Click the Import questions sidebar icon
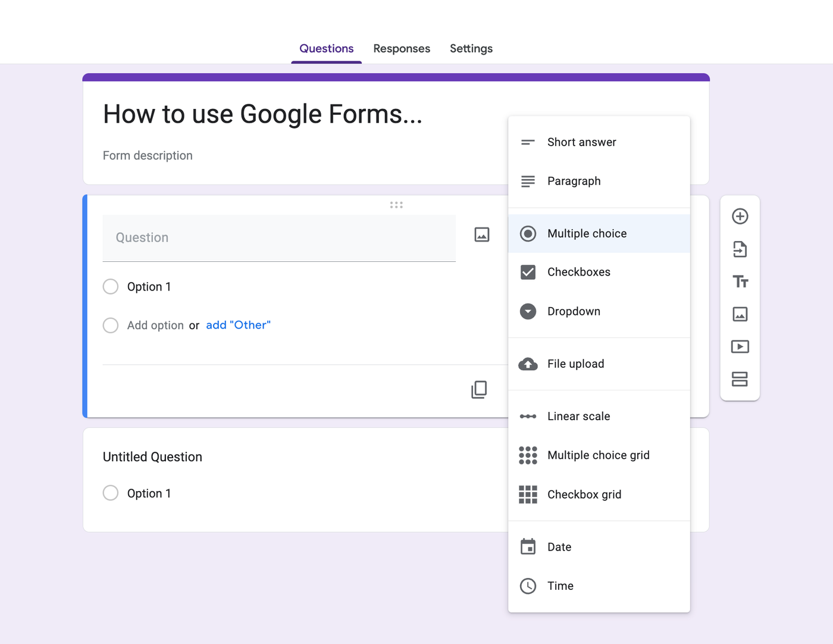Viewport: 833px width, 644px height. point(740,249)
